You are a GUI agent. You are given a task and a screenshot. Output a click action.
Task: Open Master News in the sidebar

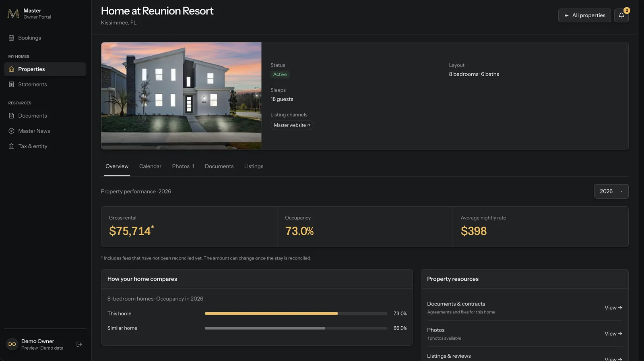[45, 131]
